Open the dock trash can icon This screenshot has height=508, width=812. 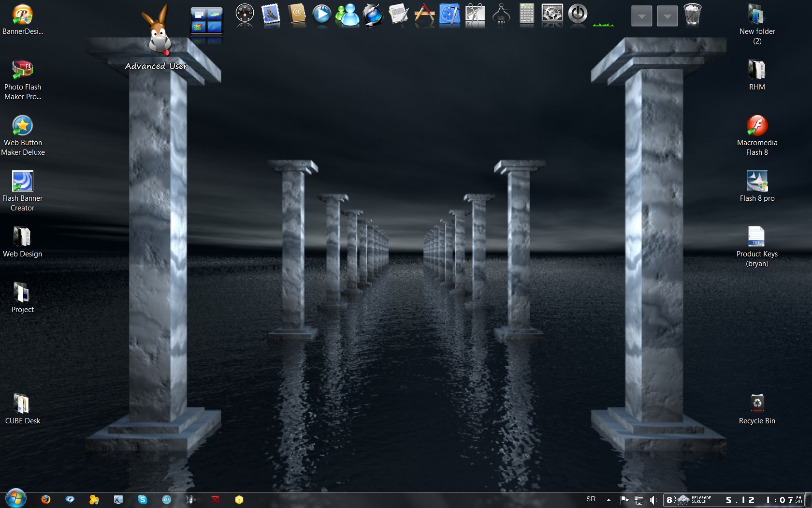click(x=693, y=15)
